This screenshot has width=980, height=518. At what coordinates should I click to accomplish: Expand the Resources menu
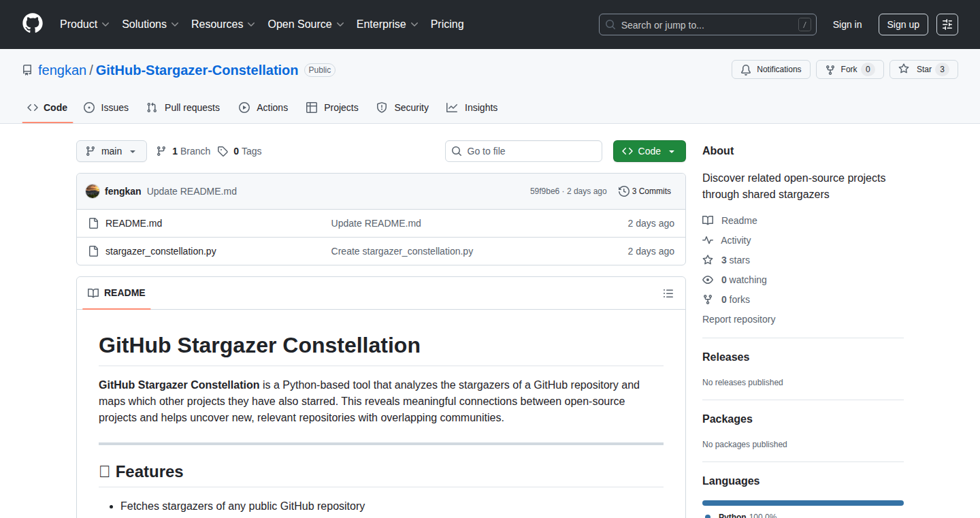coord(223,25)
